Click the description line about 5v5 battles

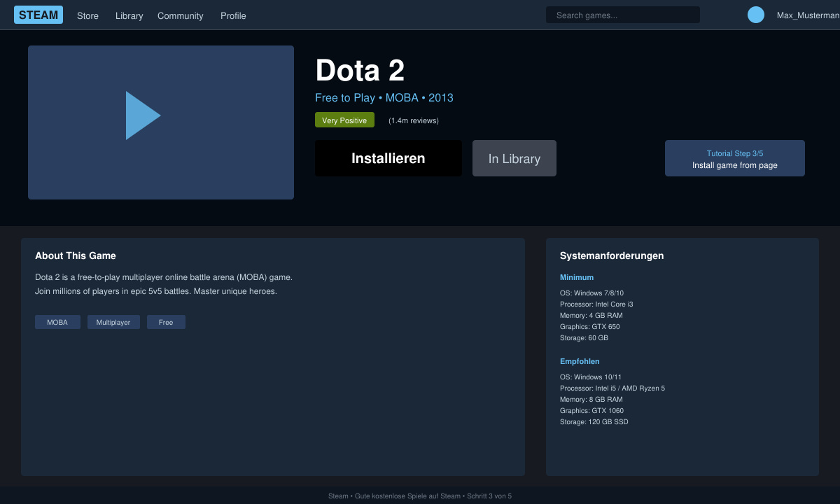click(x=156, y=291)
